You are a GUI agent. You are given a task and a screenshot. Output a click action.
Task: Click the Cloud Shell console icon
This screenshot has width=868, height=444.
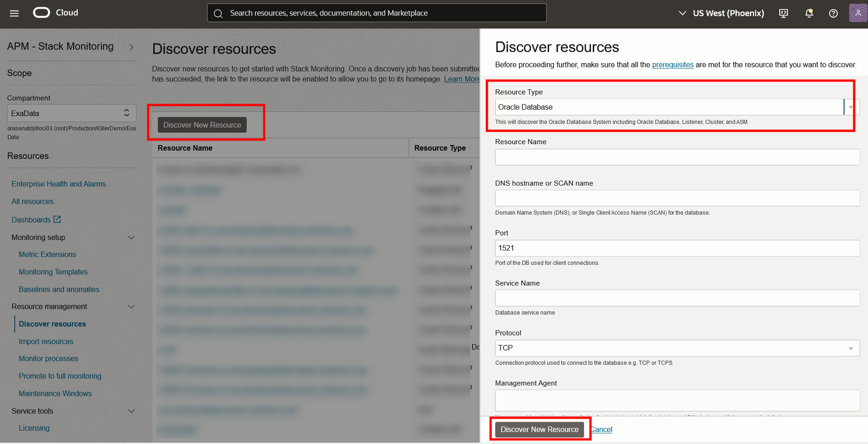(783, 13)
